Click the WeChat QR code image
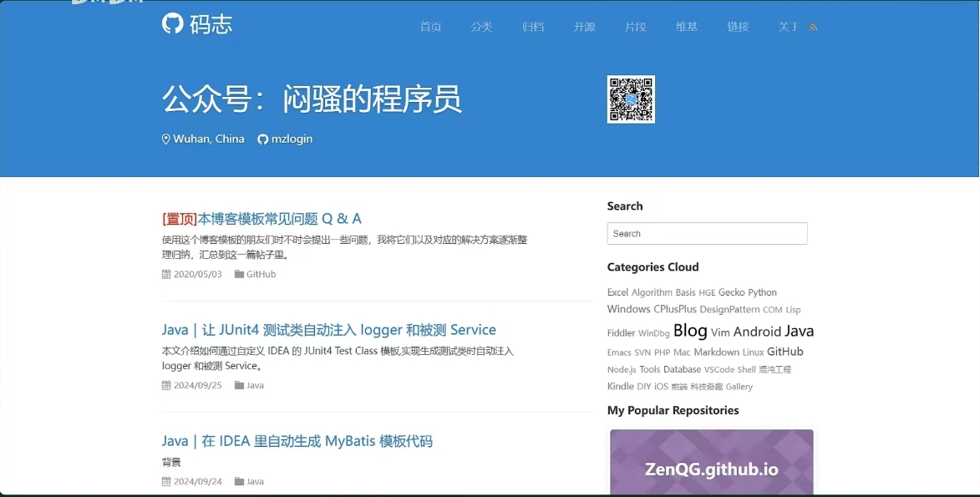 (632, 99)
